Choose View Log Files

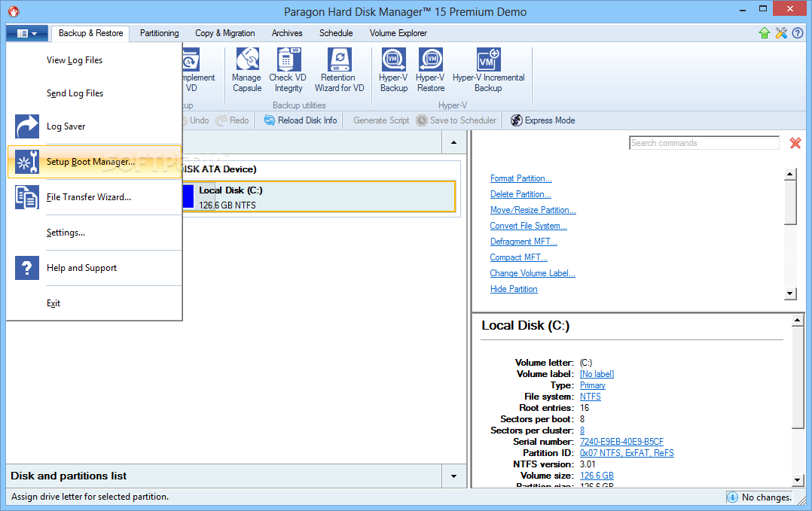pyautogui.click(x=94, y=60)
